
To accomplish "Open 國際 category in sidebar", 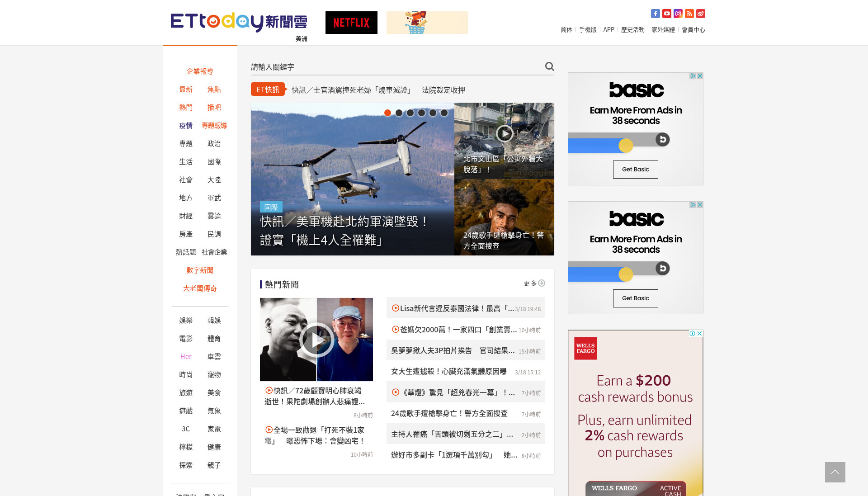I will [x=214, y=162].
